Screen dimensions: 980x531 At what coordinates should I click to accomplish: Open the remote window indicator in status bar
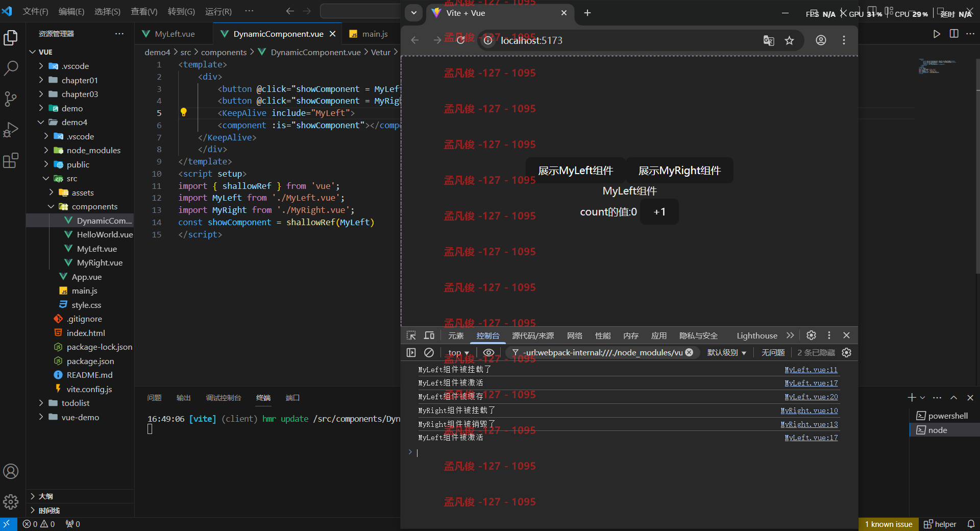(x=7, y=524)
